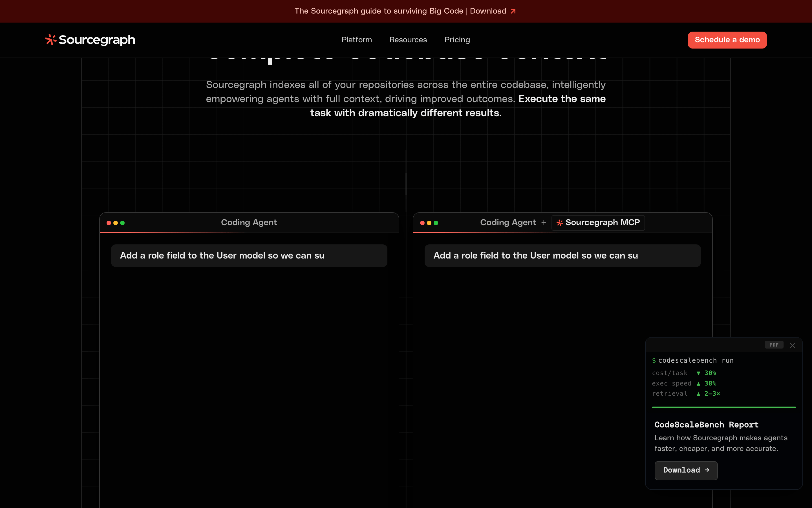812x508 pixels.
Task: Go to the Pricing page
Action: (457, 40)
